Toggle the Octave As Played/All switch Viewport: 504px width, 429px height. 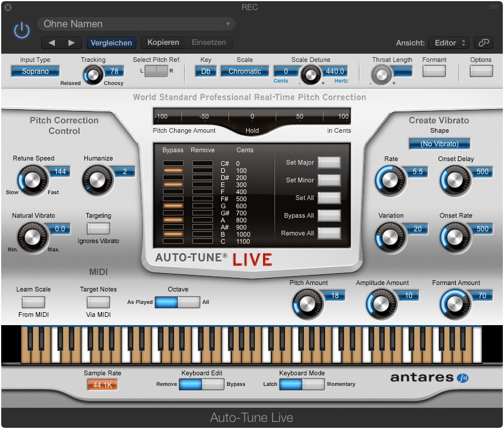tap(178, 302)
